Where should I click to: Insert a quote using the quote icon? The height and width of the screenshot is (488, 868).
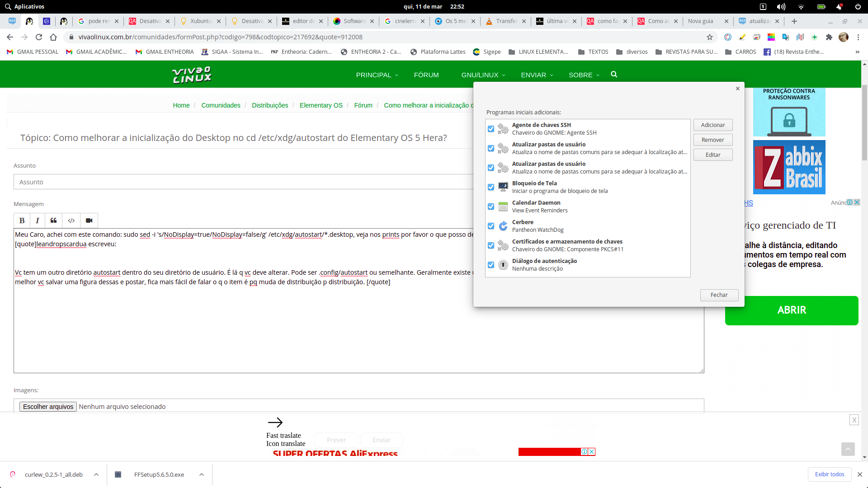click(x=53, y=221)
